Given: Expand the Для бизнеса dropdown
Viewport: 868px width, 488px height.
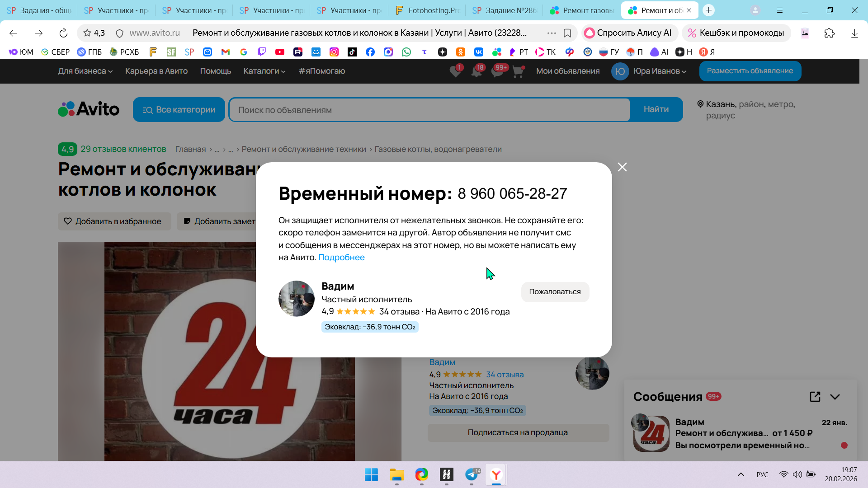Looking at the screenshot, I should pyautogui.click(x=85, y=71).
